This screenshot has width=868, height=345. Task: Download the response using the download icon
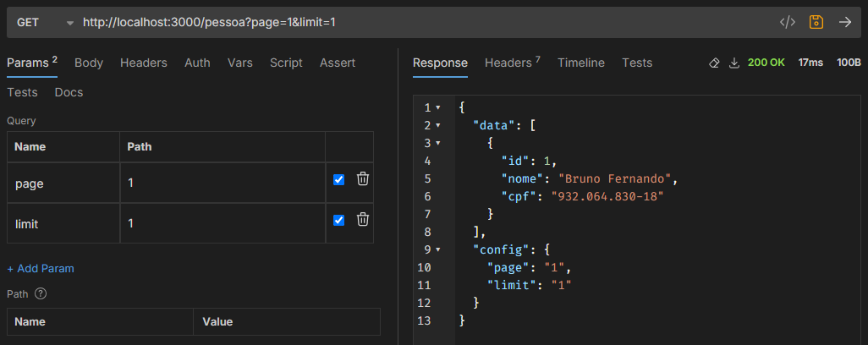click(733, 63)
